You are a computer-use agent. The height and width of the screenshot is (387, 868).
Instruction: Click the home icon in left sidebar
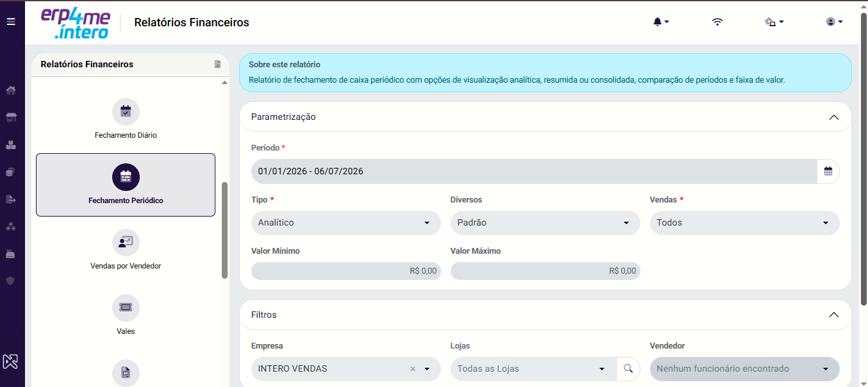coord(11,90)
